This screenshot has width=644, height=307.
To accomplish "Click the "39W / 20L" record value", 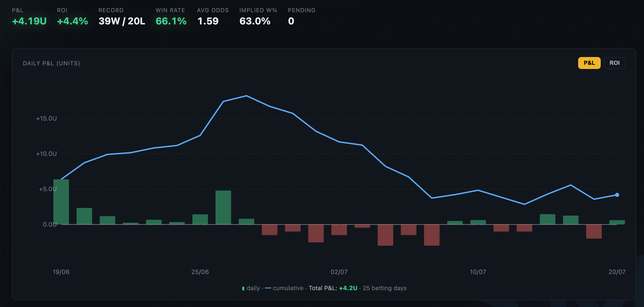I will [122, 21].
